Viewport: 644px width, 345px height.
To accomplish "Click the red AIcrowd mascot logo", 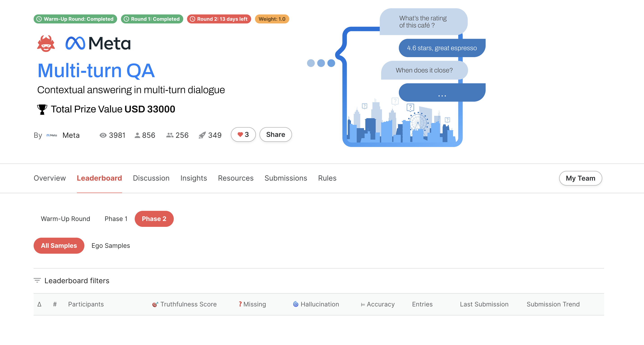I will tap(46, 44).
